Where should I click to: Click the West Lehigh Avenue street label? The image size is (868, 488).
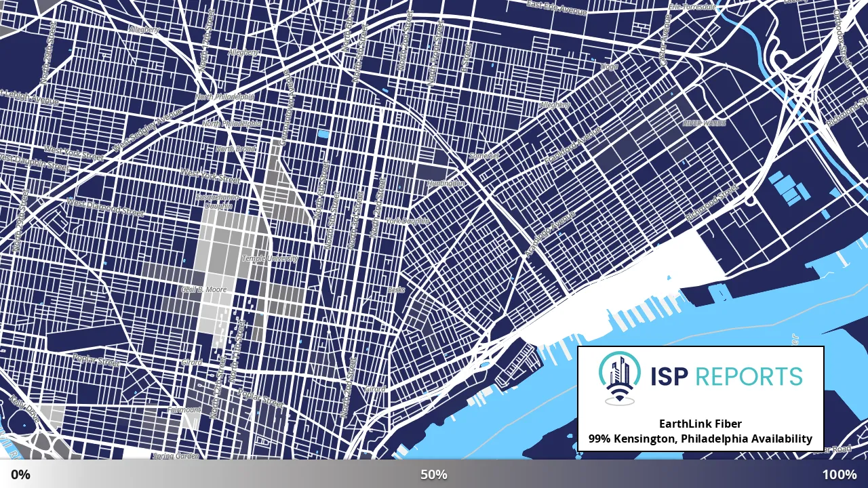[28, 97]
